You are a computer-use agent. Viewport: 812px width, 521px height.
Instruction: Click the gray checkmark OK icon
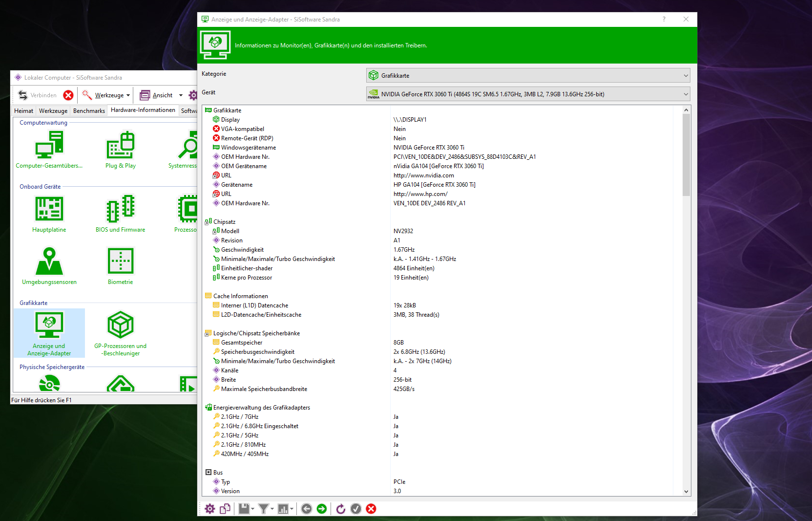pyautogui.click(x=356, y=509)
